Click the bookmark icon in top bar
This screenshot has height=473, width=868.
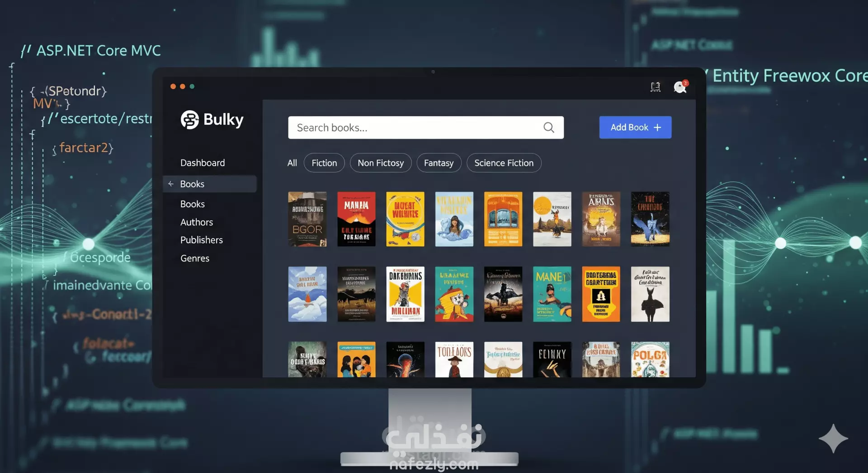click(656, 87)
